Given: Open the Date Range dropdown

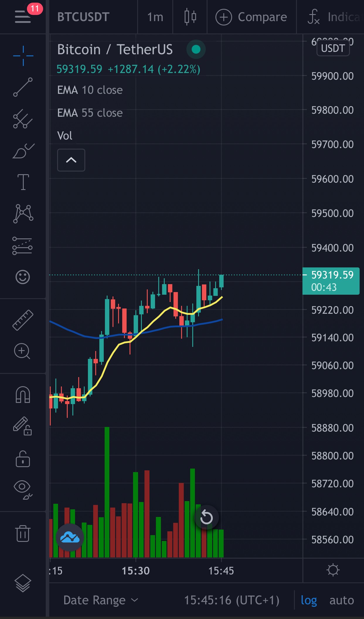Looking at the screenshot, I should [x=101, y=600].
